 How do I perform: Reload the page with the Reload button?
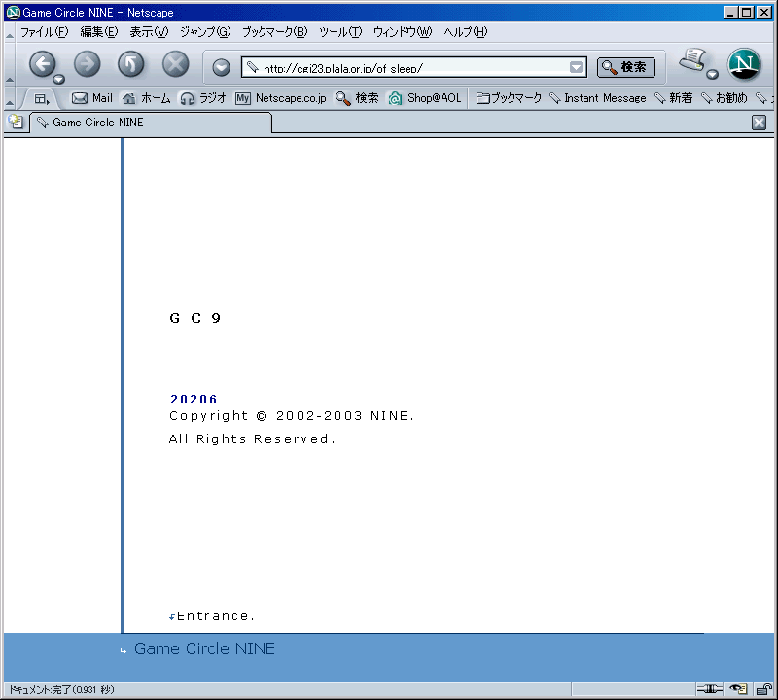point(131,64)
